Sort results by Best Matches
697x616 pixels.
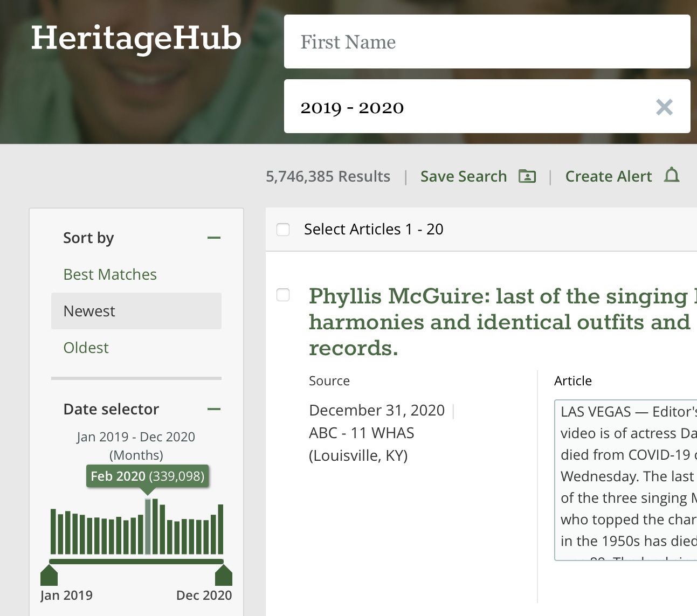110,274
